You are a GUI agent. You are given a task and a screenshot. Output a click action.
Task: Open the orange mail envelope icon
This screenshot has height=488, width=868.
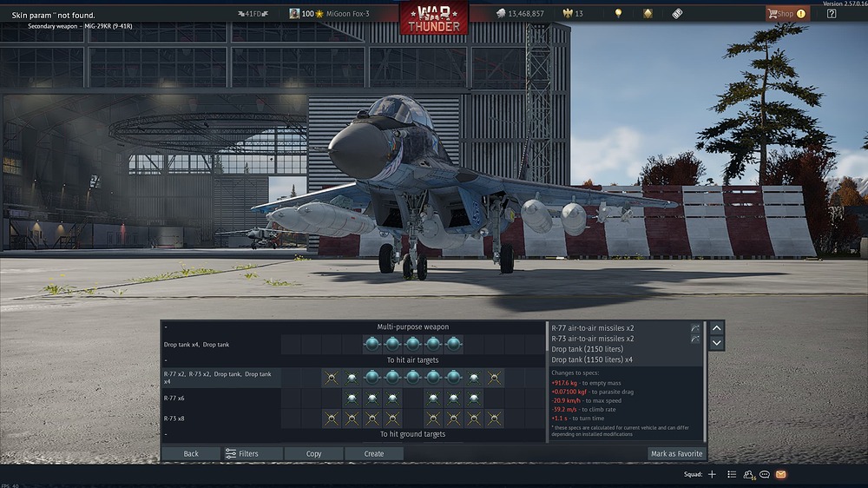click(x=780, y=474)
